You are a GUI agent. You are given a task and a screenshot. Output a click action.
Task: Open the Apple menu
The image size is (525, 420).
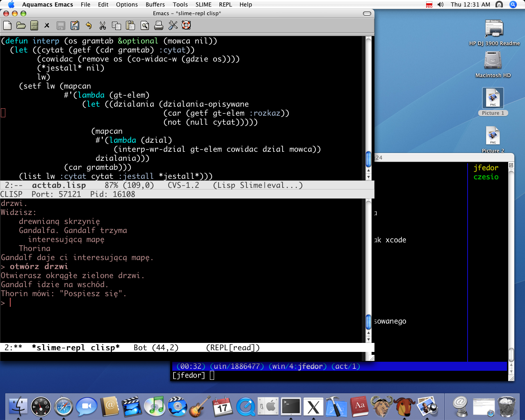pyautogui.click(x=11, y=5)
